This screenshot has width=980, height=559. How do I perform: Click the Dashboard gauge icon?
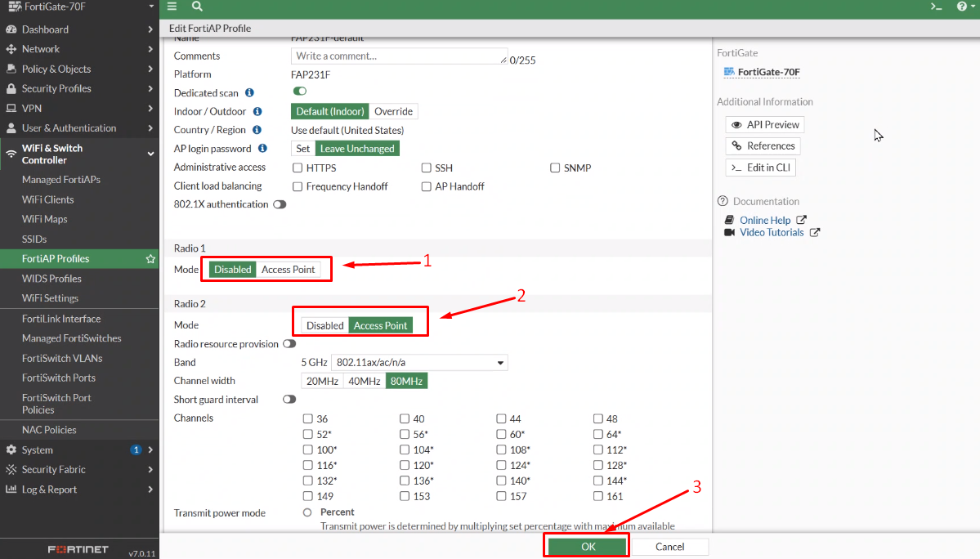[11, 29]
